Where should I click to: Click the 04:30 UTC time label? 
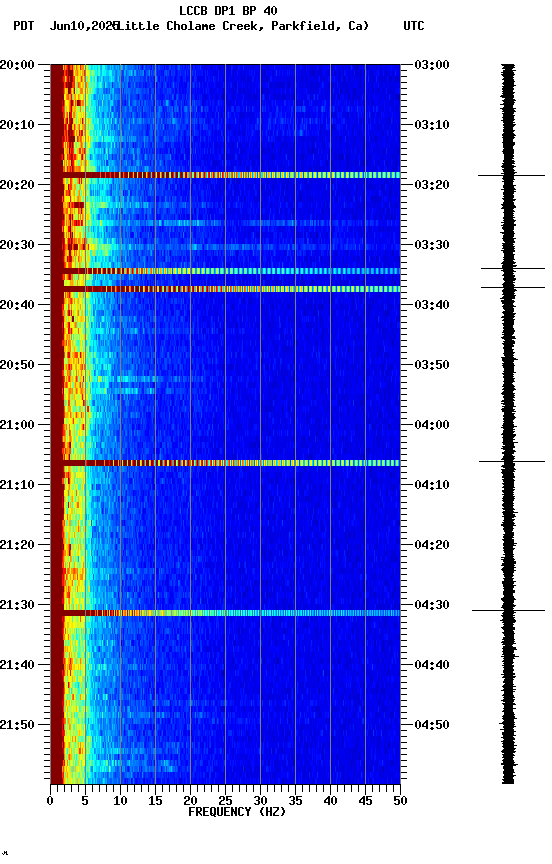click(x=432, y=605)
